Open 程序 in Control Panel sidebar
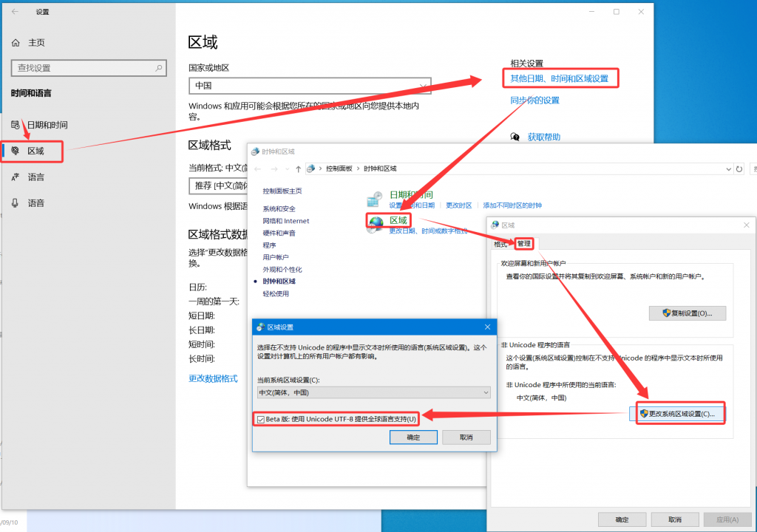Viewport: 757px width, 532px height. coord(269,245)
